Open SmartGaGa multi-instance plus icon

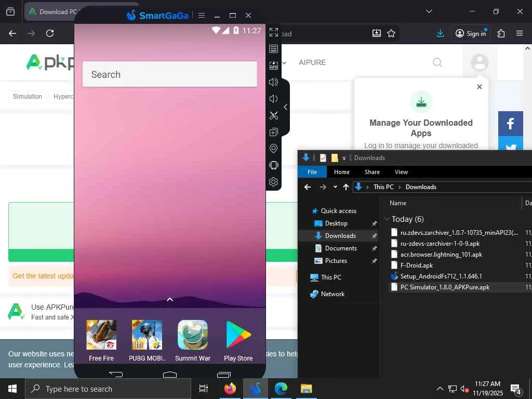[x=273, y=132]
